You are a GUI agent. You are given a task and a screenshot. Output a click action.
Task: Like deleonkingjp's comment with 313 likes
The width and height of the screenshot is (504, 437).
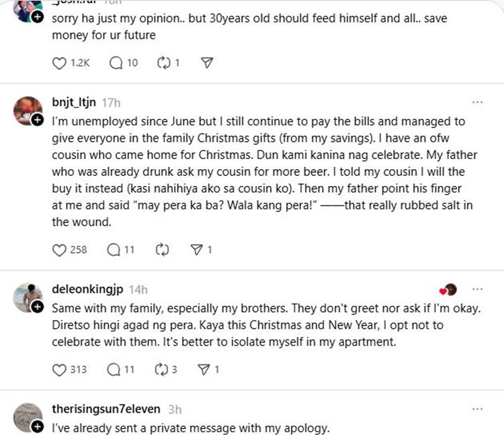pos(58,369)
